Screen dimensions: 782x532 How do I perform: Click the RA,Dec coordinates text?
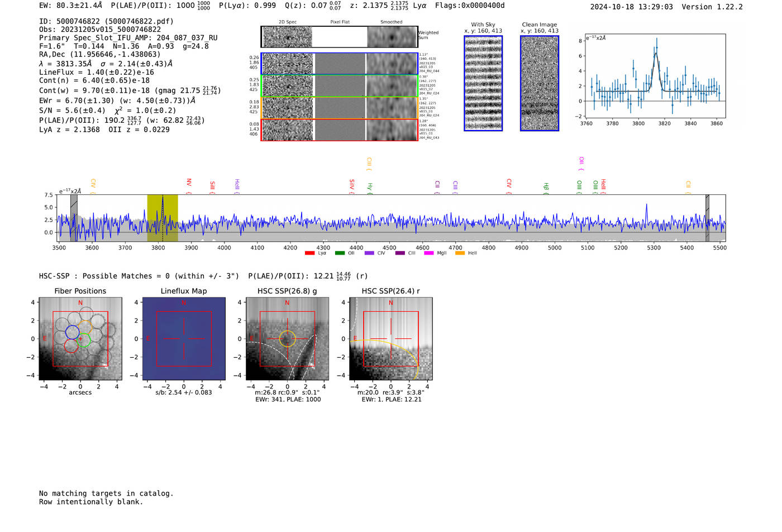click(x=99, y=54)
